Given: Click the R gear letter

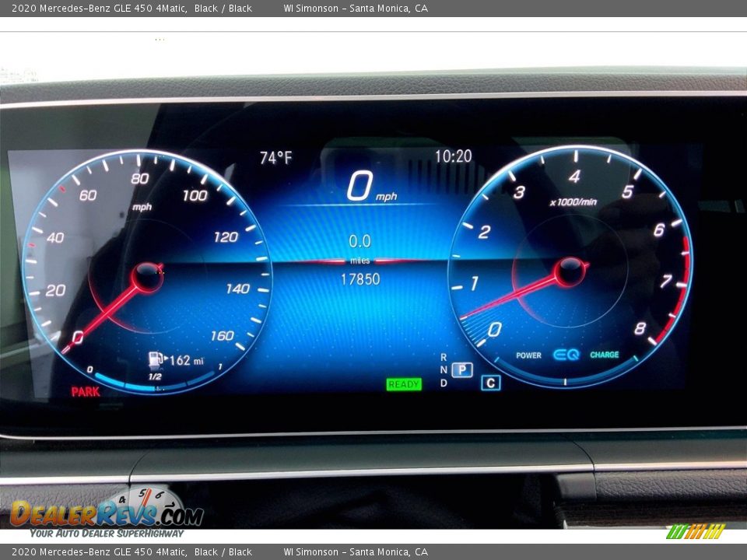Looking at the screenshot, I should (x=444, y=357).
